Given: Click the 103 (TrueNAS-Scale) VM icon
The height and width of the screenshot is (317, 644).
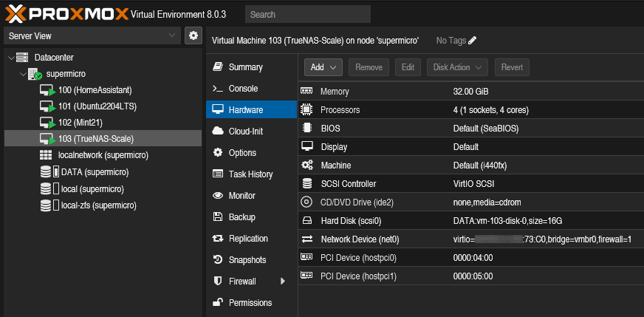Looking at the screenshot, I should point(48,139).
